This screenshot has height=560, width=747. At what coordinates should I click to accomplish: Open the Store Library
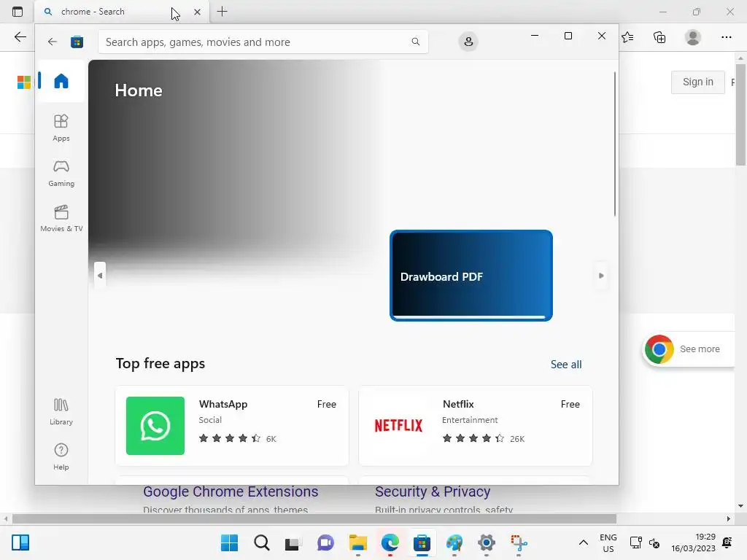61,412
